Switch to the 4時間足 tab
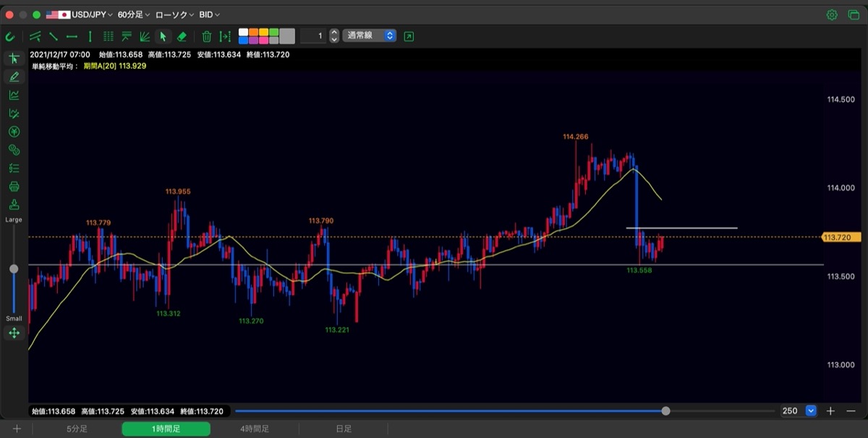The height and width of the screenshot is (438, 868). point(255,429)
